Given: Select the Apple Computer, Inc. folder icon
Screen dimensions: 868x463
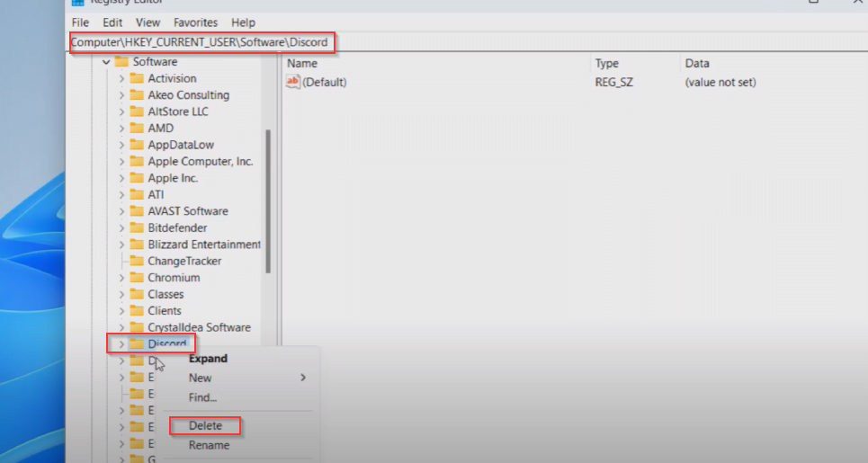Looking at the screenshot, I should [137, 161].
